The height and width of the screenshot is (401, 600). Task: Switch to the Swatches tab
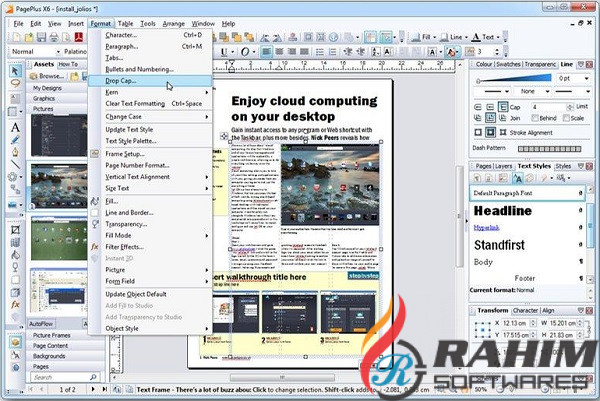point(508,64)
